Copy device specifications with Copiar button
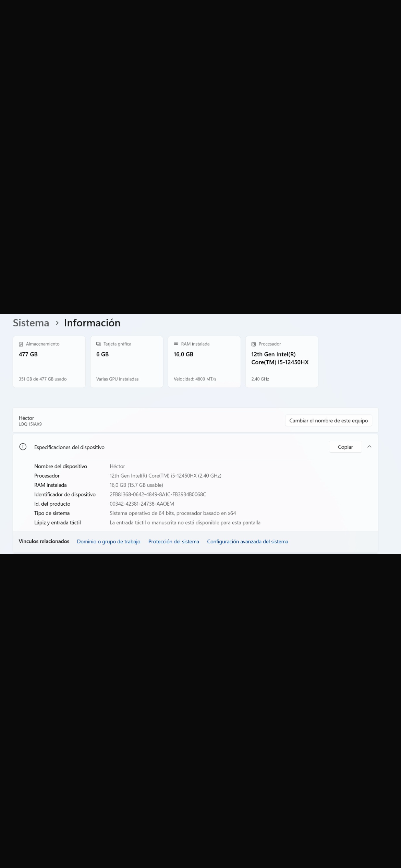This screenshot has width=401, height=868. [x=345, y=447]
